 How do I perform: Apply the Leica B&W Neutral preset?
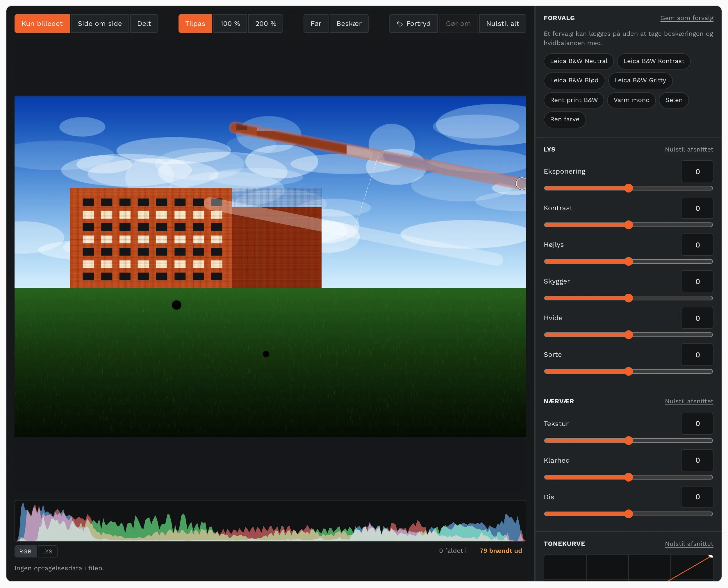coord(579,61)
